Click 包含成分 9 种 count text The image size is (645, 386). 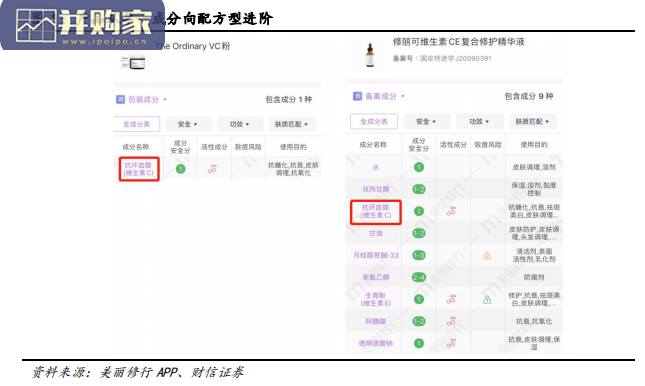pyautogui.click(x=529, y=96)
